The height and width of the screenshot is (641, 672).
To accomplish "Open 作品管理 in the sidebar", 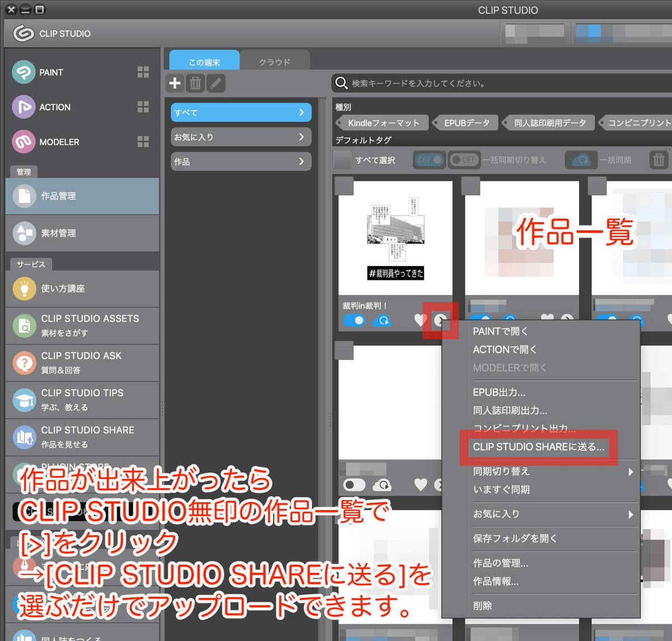I will (82, 196).
